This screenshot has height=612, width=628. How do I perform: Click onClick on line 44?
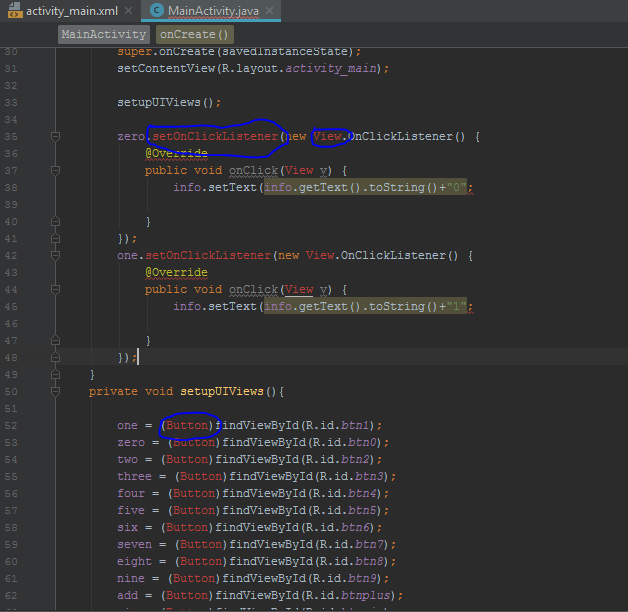(254, 290)
